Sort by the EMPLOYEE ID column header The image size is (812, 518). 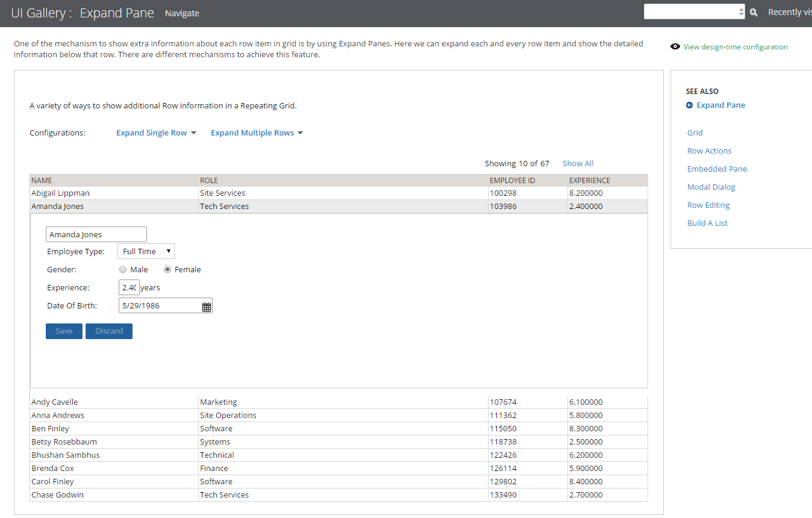[x=528, y=181]
